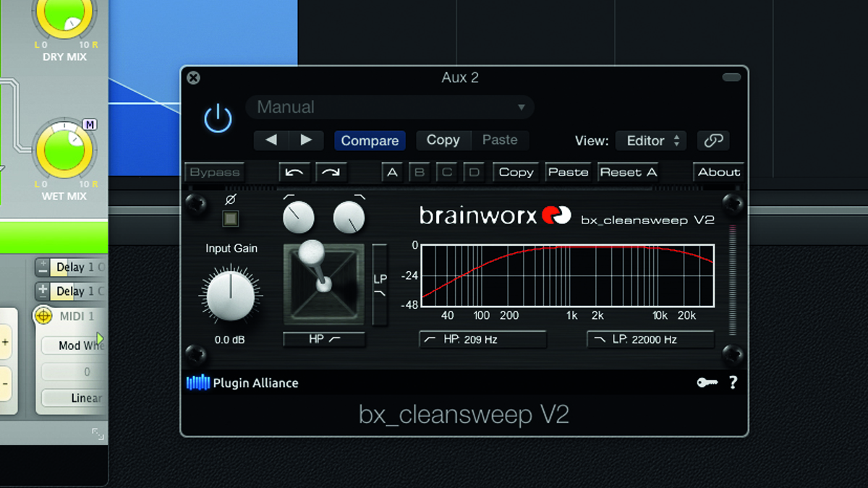Click Paste in the Logic plugin header
This screenshot has height=488, width=868.
500,140
